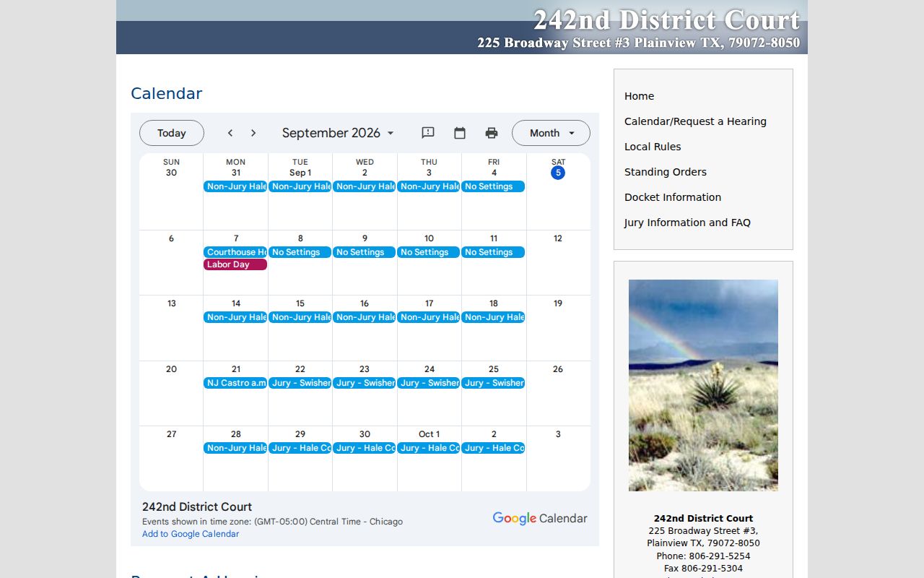This screenshot has height=578, width=924.
Task: Open No Settings event on the 10th
Action: [x=429, y=252]
